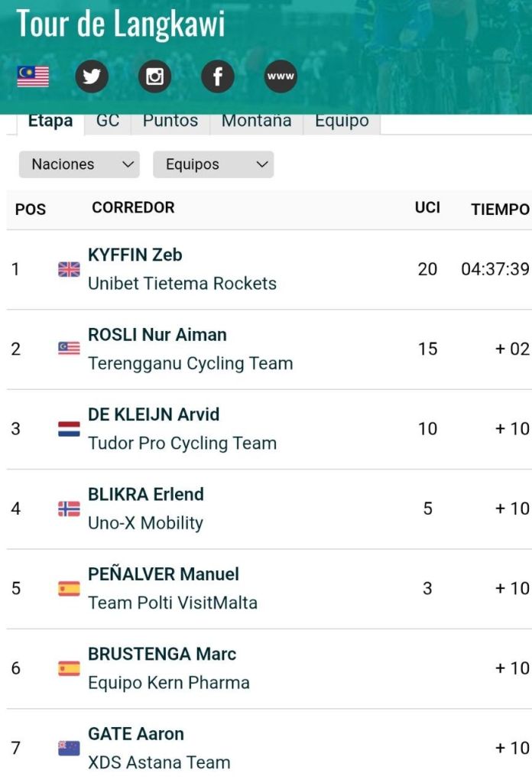Click the Malaysia flag below race title
This screenshot has width=532, height=783.
(x=33, y=76)
